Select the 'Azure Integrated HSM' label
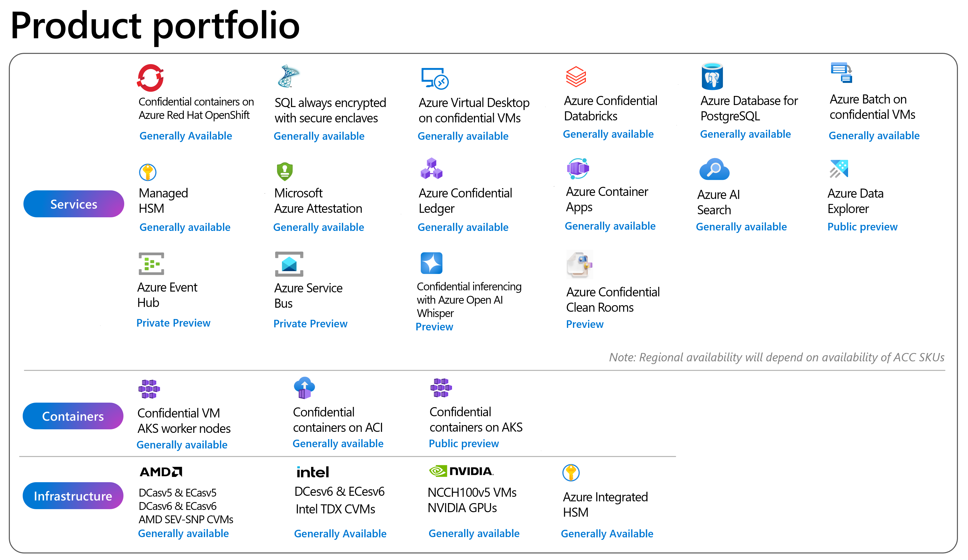Viewport: 968px width, 560px height. point(605,505)
